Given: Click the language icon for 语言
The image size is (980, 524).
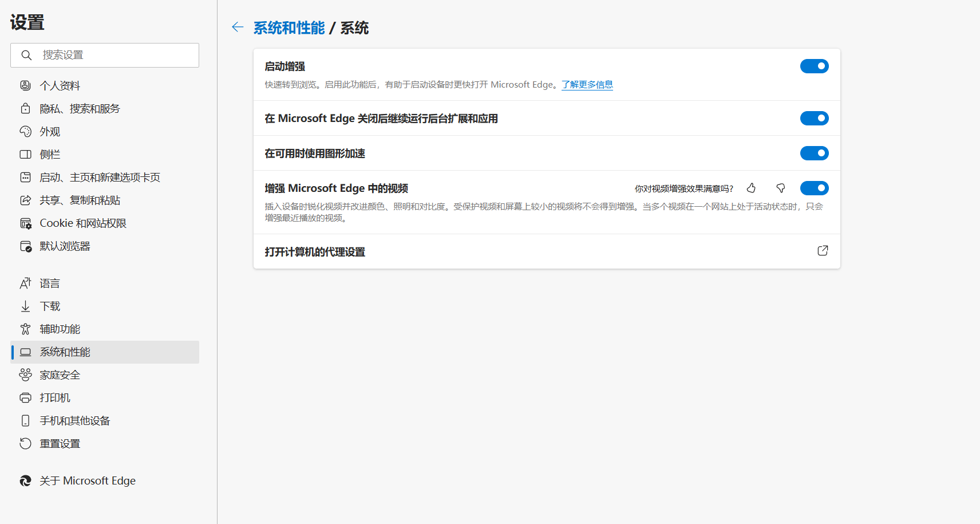Looking at the screenshot, I should 25,283.
